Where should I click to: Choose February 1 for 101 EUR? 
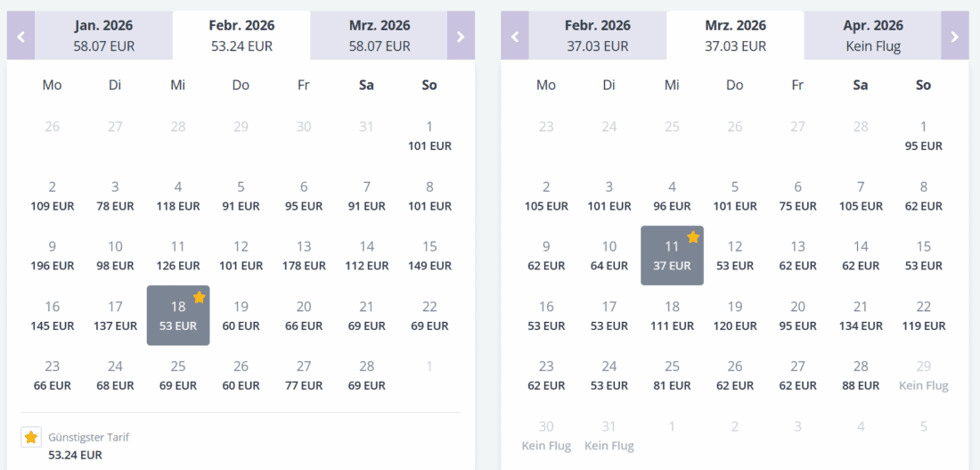tap(429, 136)
